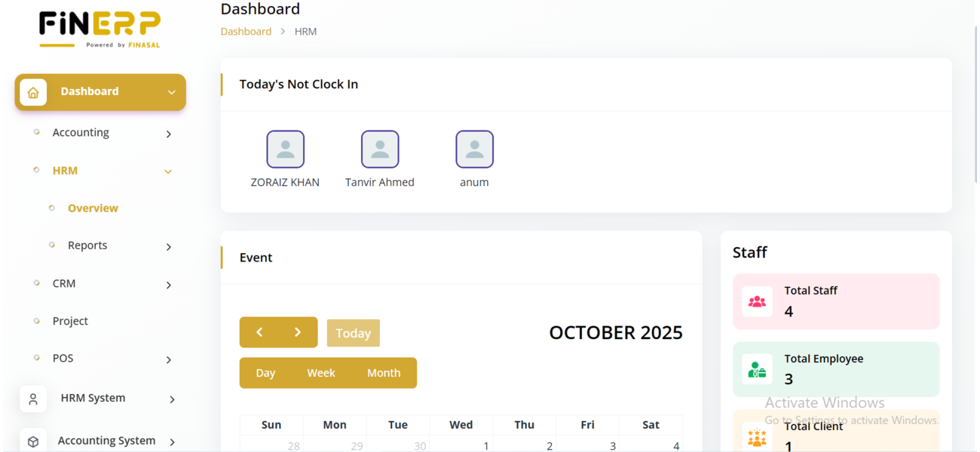Click the Total Employee icon
Image resolution: width=980 pixels, height=452 pixels.
pos(757,370)
